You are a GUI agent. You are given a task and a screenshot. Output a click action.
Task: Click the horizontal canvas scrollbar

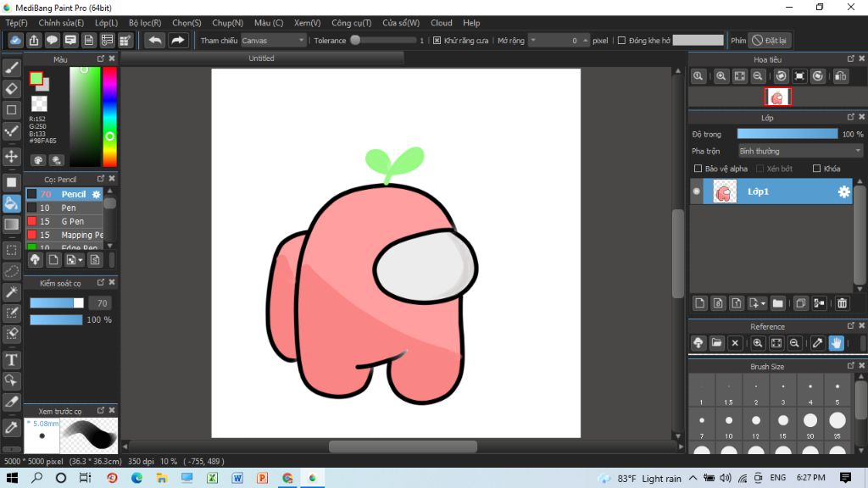pyautogui.click(x=403, y=446)
